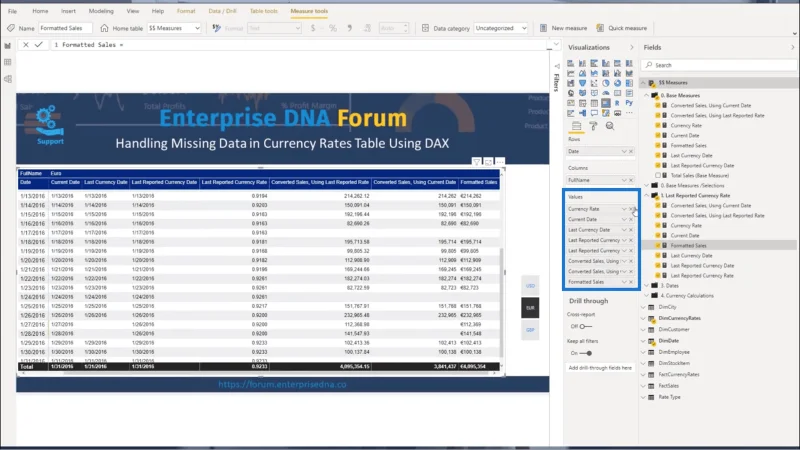This screenshot has height=450, width=800.
Task: Select GBP currency slicer button
Action: [530, 330]
